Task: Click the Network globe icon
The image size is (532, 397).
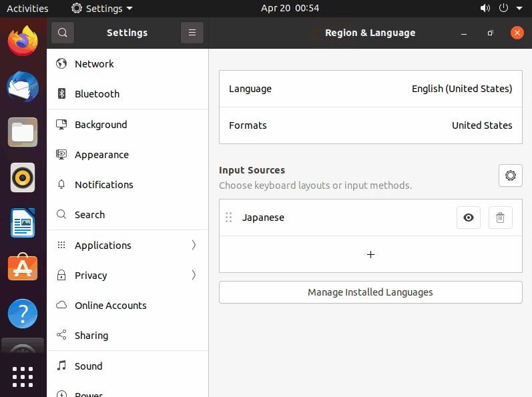Action: click(x=61, y=63)
